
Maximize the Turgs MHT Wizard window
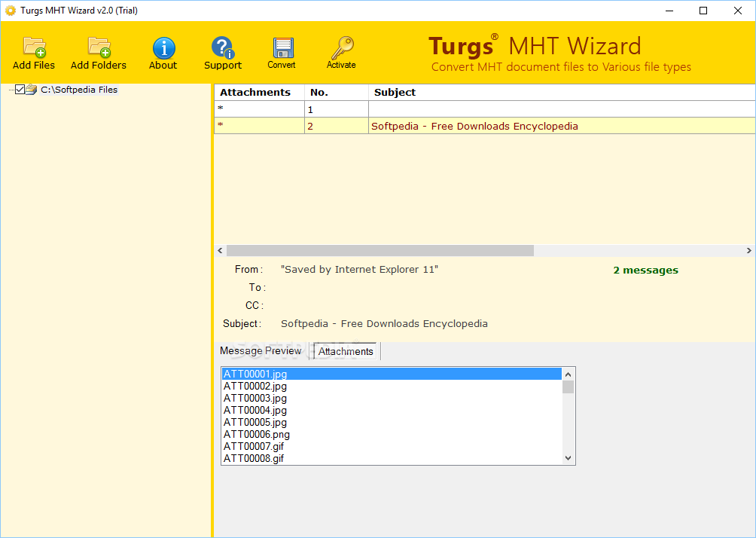703,11
